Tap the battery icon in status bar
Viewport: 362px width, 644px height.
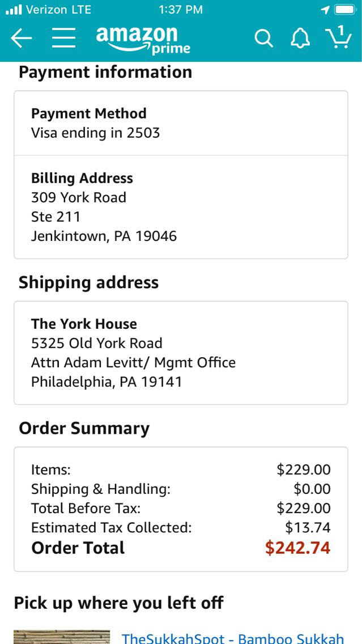pos(344,10)
